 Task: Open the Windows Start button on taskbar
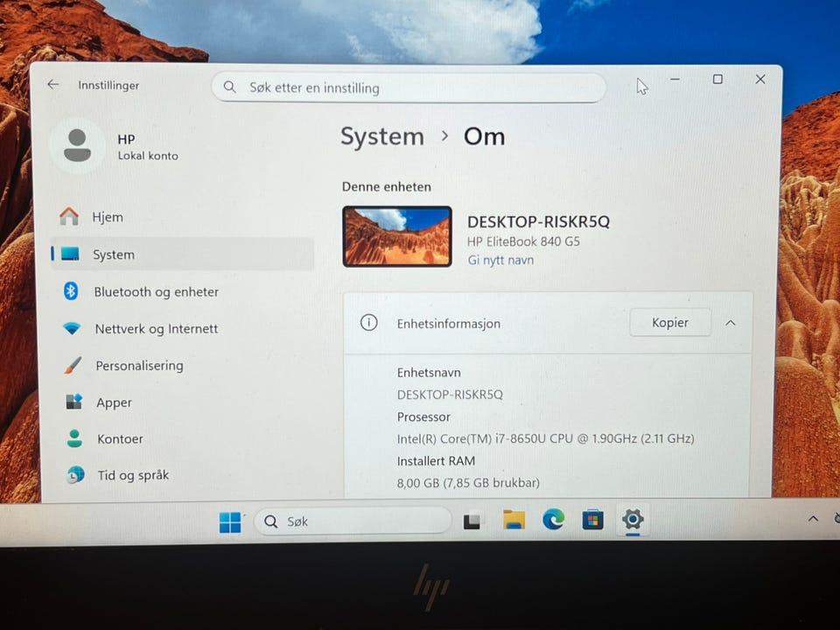click(x=230, y=521)
